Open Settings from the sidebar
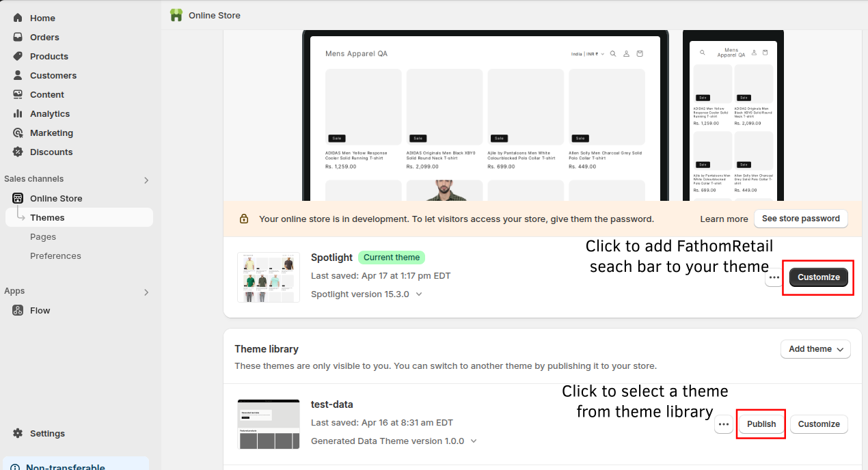Viewport: 868px width, 470px height. (x=47, y=433)
